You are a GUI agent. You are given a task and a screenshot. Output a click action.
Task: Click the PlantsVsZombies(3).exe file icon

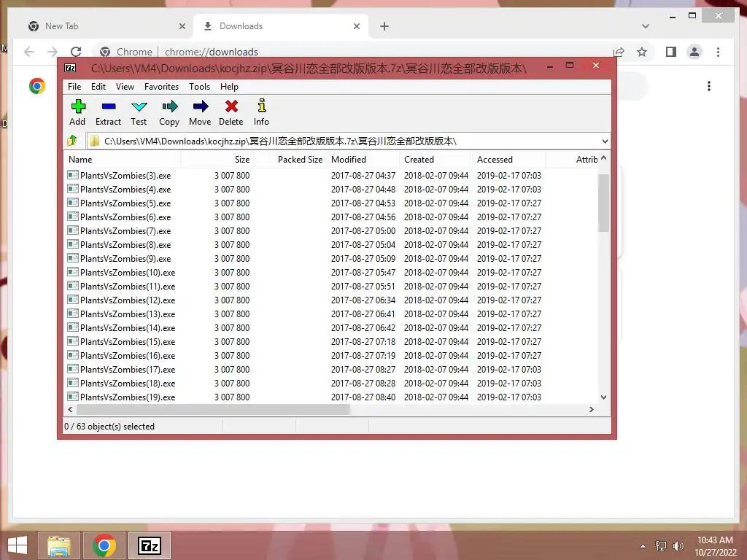tap(73, 175)
